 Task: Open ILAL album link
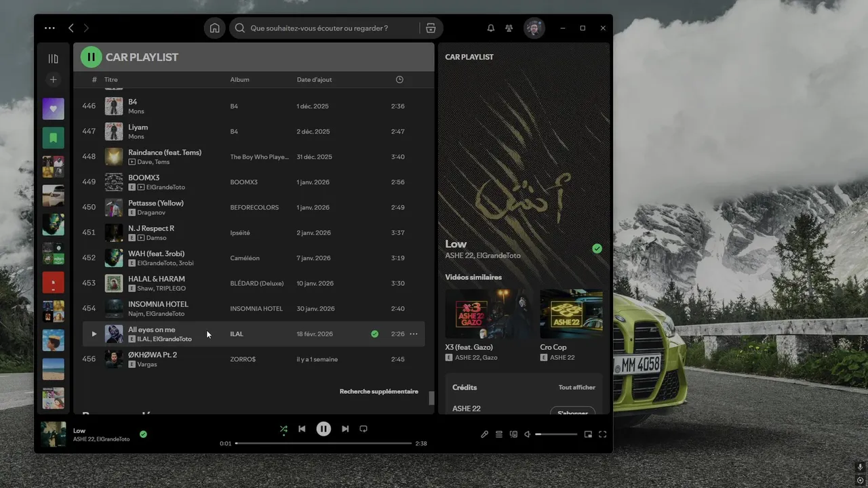coord(237,334)
